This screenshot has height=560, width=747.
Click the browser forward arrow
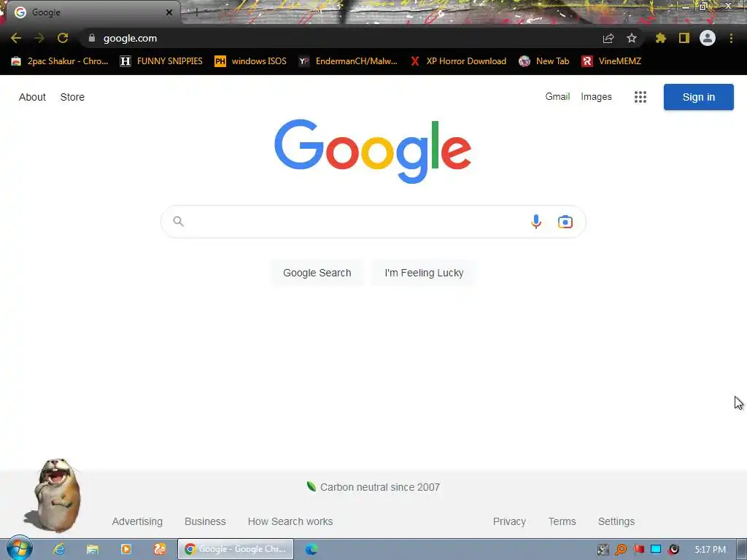pos(39,38)
